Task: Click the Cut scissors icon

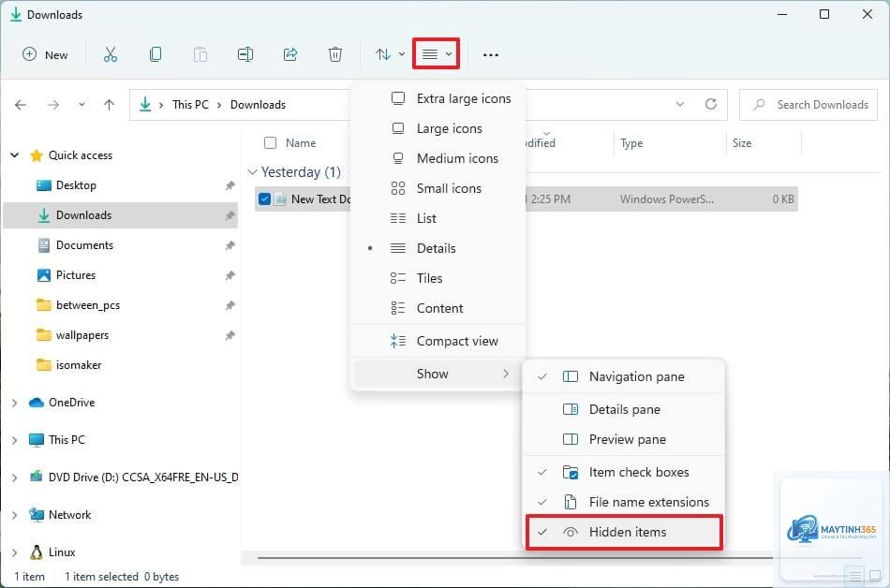Action: pos(111,54)
